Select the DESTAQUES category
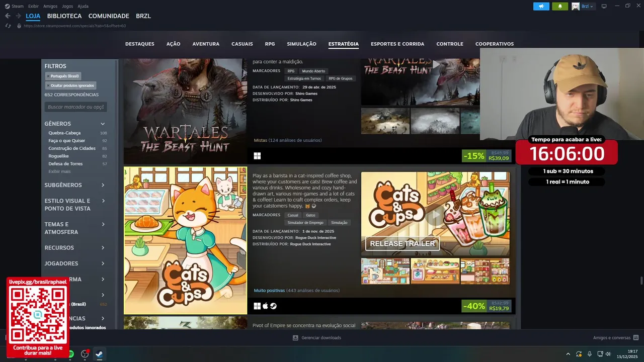This screenshot has width=644, height=362. click(x=140, y=44)
